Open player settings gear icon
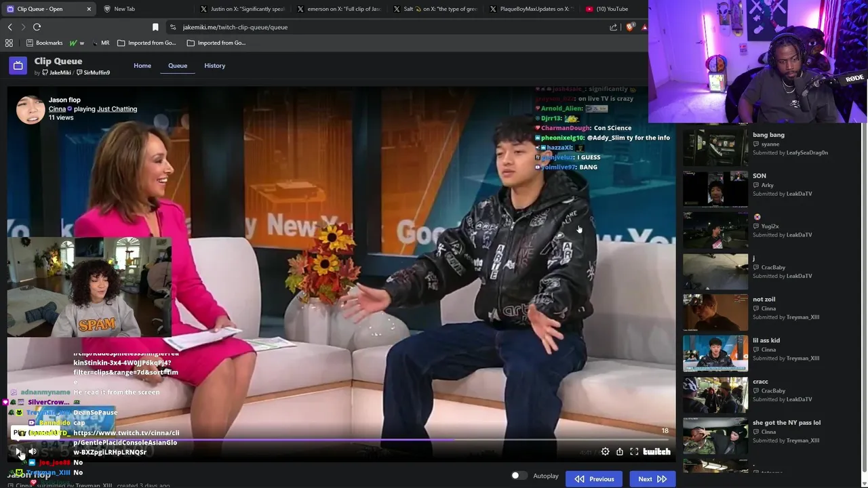 coord(605,451)
